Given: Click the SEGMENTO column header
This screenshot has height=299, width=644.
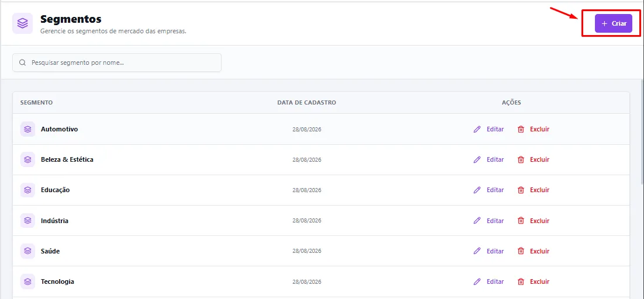Looking at the screenshot, I should [x=36, y=103].
